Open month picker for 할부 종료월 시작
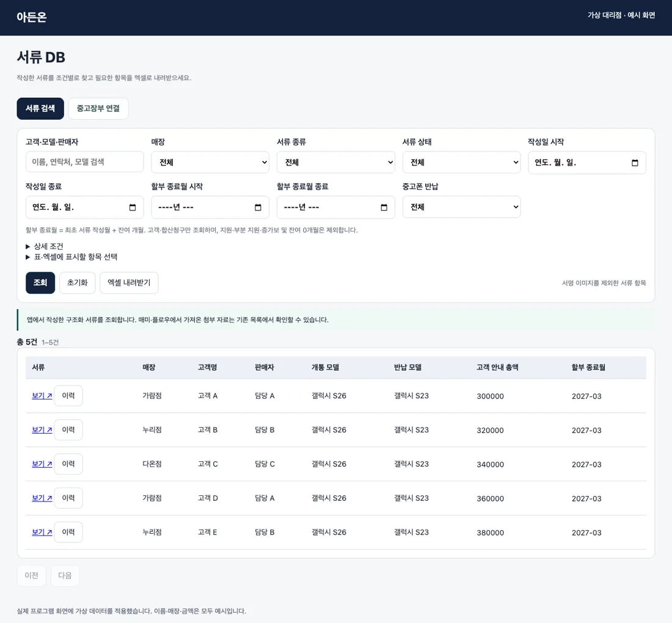This screenshot has width=672, height=623. point(258,208)
